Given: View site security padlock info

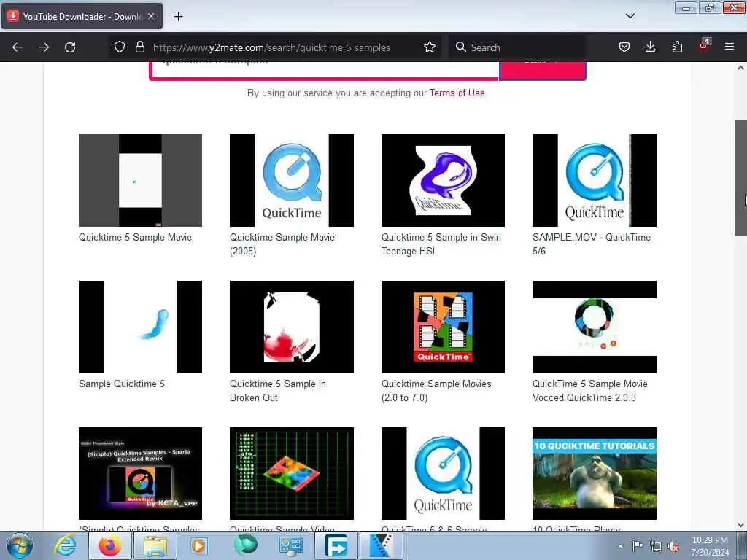Looking at the screenshot, I should (x=139, y=47).
